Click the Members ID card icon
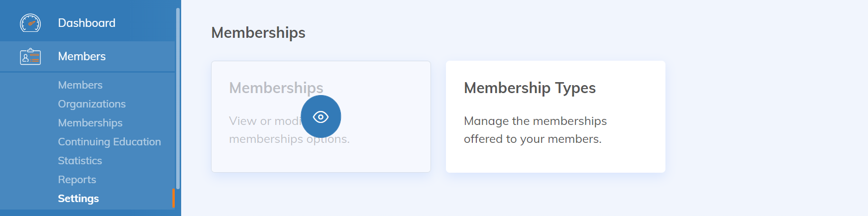868x216 pixels. [x=30, y=57]
